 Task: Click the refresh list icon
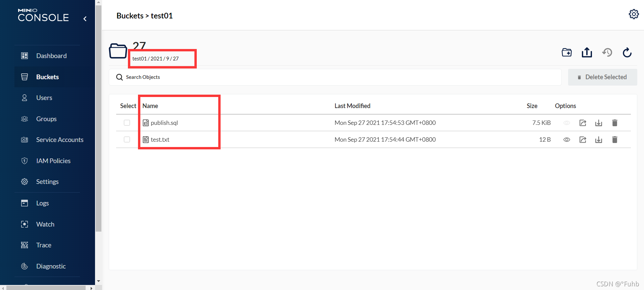627,52
